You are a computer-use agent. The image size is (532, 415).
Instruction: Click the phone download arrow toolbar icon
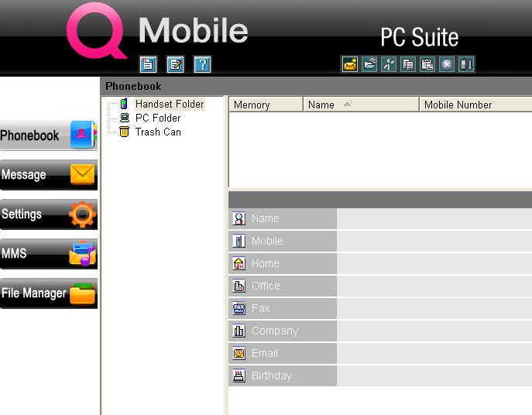coord(466,64)
